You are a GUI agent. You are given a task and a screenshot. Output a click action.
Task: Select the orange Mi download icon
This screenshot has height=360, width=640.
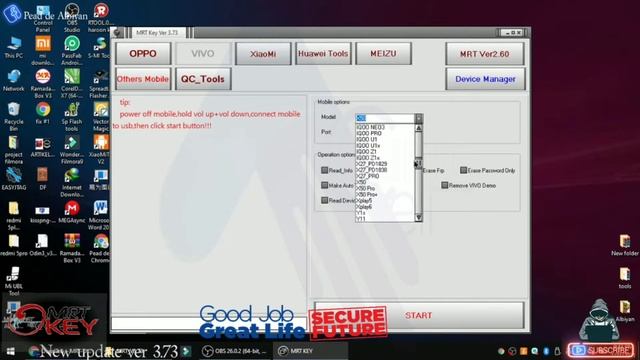(x=43, y=50)
